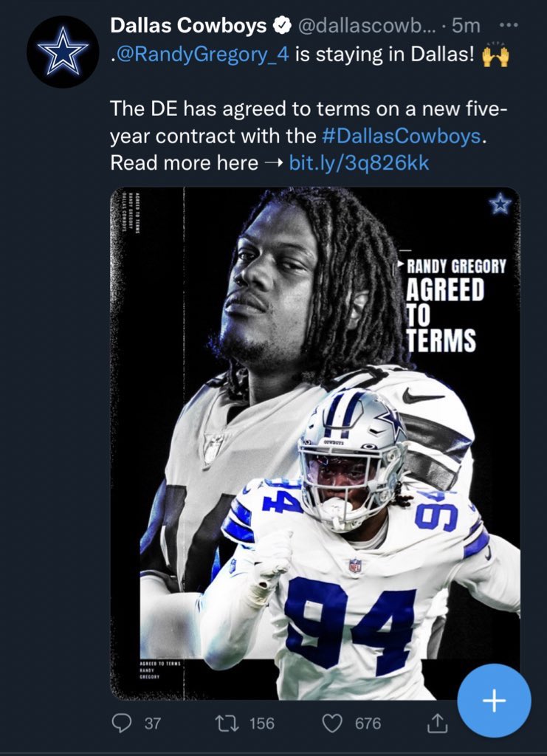Open the reply icon with 37 comments
This screenshot has height=756, width=547.
point(122,724)
